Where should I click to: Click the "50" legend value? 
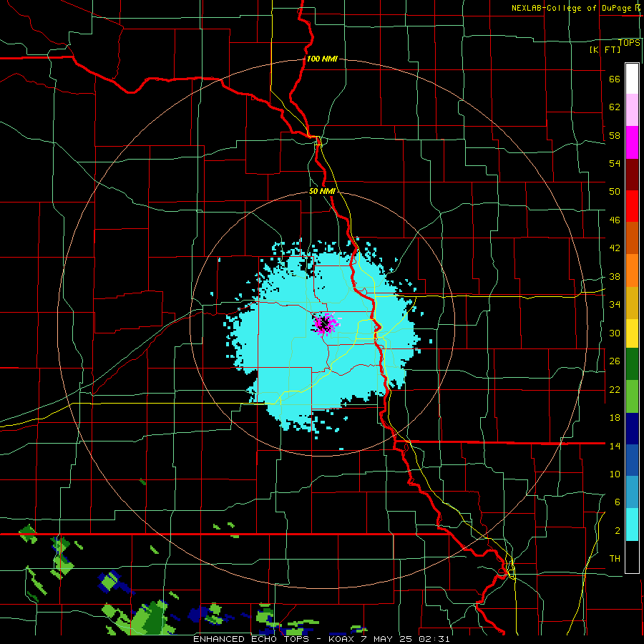pos(615,191)
